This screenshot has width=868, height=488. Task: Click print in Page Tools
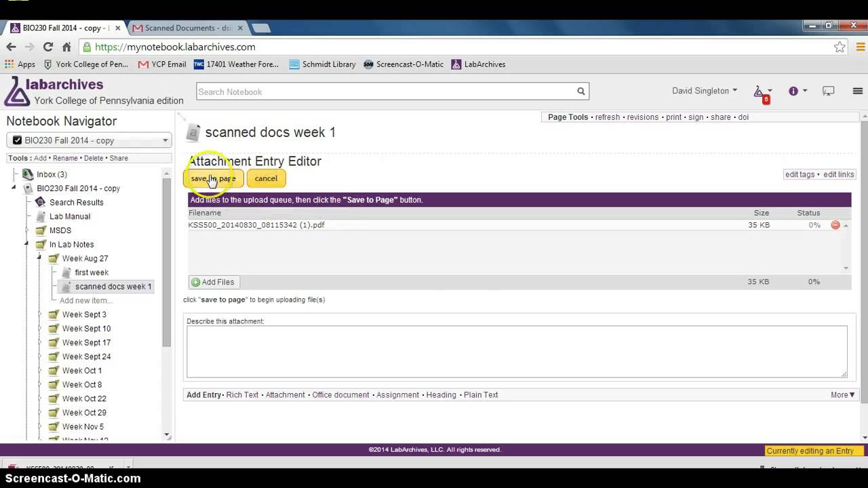(x=673, y=117)
